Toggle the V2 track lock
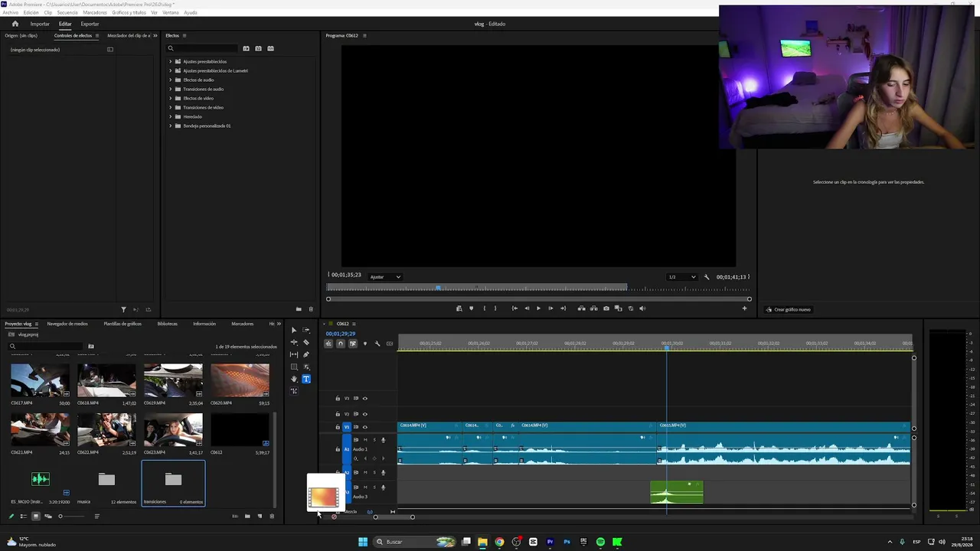 pyautogui.click(x=338, y=414)
